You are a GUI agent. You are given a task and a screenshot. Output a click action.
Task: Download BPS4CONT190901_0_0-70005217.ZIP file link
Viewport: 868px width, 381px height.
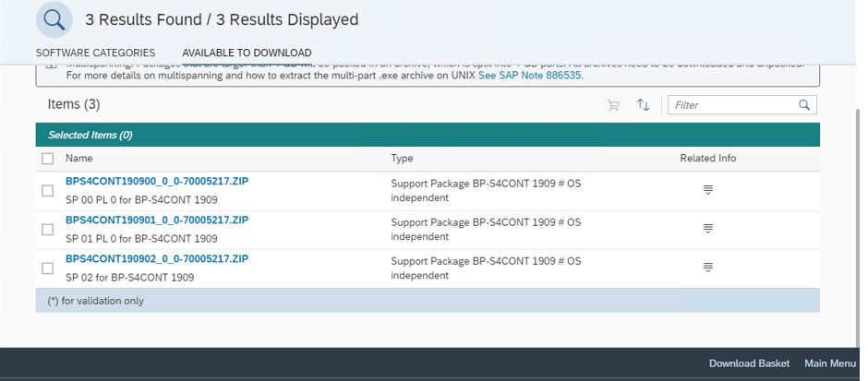pos(157,220)
